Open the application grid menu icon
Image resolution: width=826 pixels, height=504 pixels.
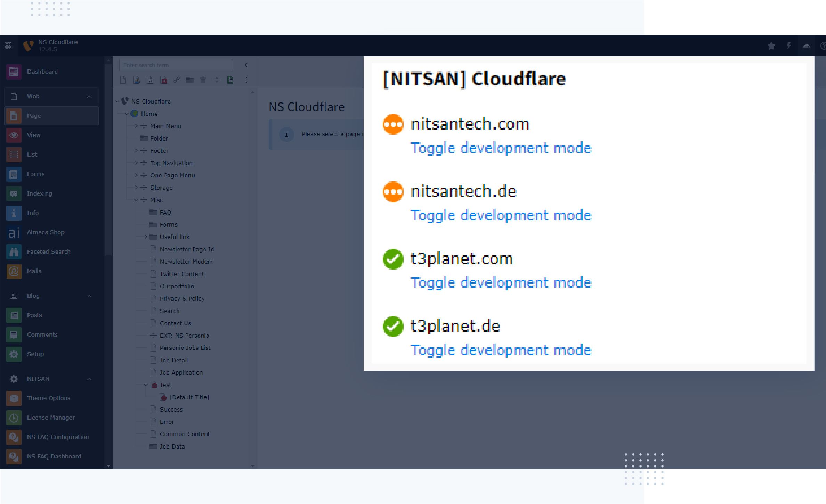[x=8, y=46]
